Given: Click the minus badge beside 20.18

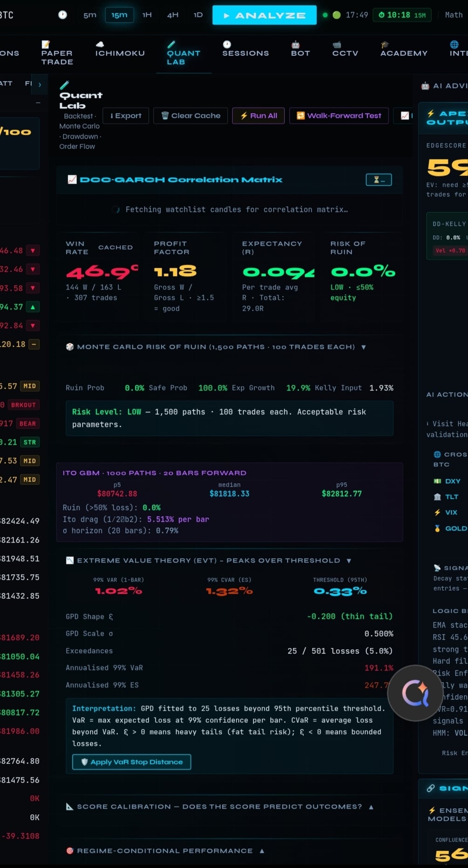Looking at the screenshot, I should (34, 344).
